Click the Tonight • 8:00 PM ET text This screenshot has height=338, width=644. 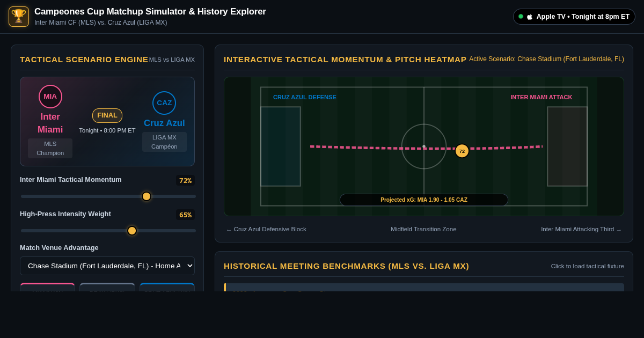(x=107, y=130)
